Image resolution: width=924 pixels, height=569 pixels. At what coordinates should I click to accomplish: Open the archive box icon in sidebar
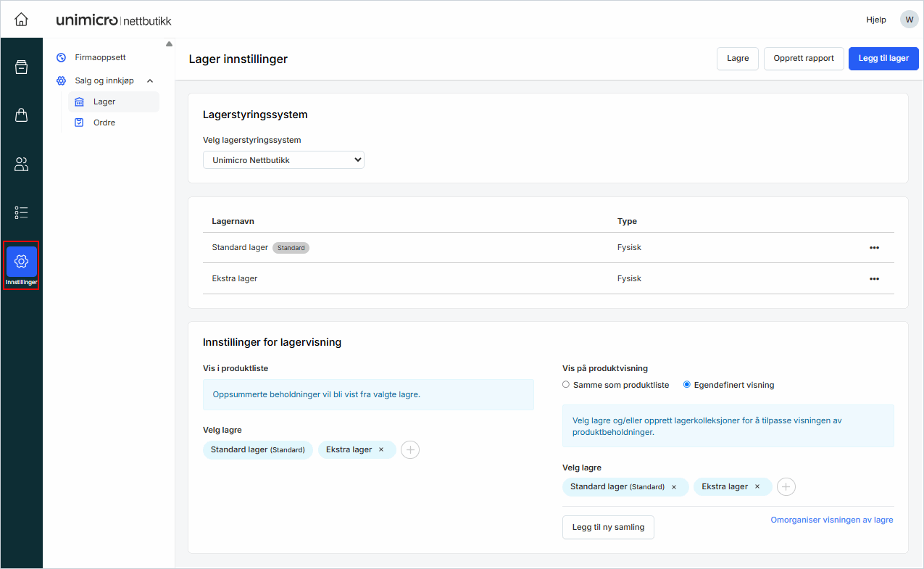point(22,67)
